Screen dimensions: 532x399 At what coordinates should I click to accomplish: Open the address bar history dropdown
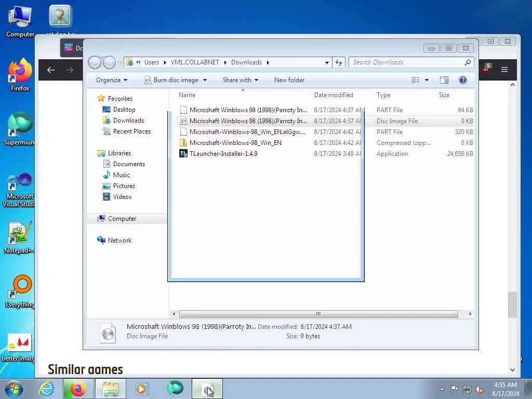coord(327,62)
